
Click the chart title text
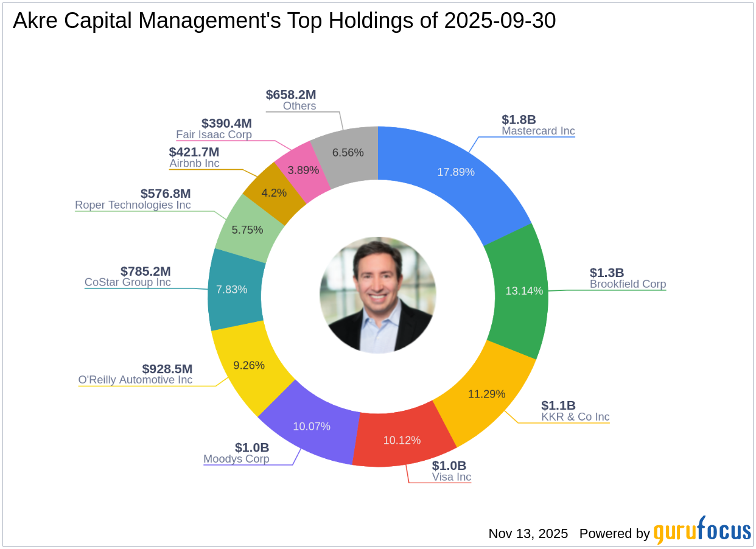(284, 21)
